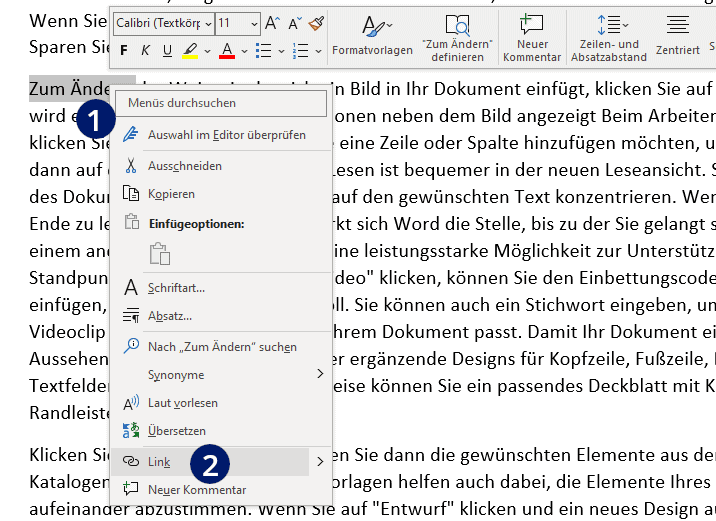Activate the Format Painter brush icon
This screenshot has height=521, width=716.
[316, 23]
